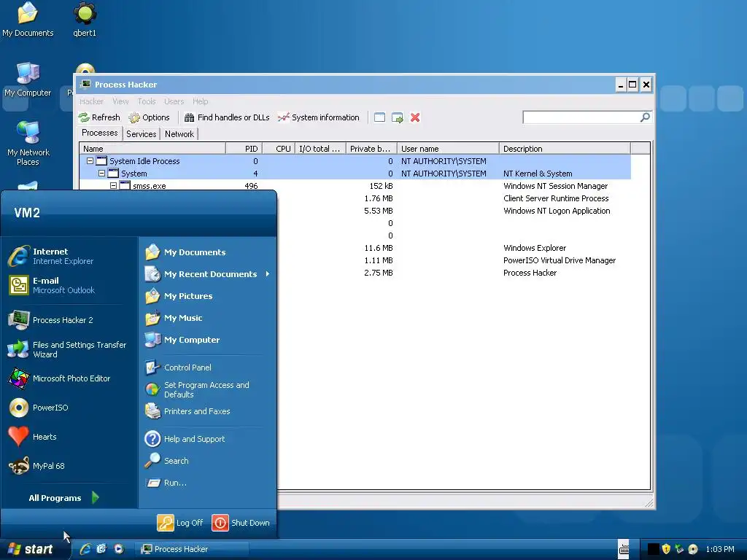Launch MyPal 68 browser

click(x=69, y=466)
